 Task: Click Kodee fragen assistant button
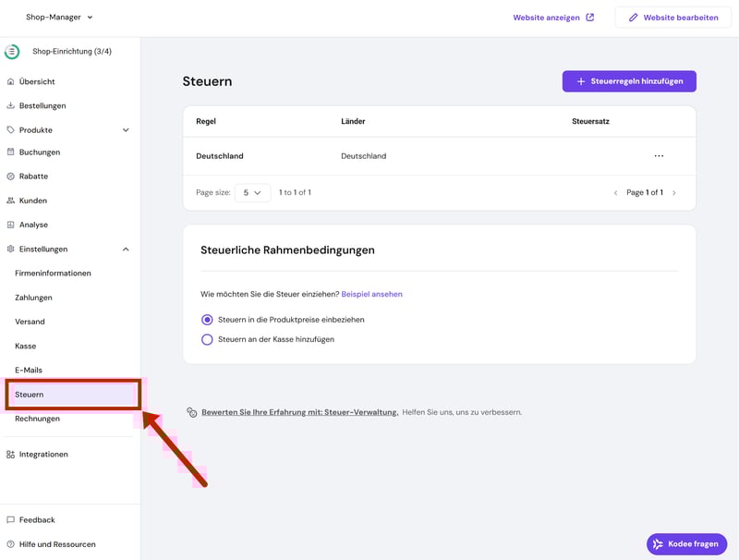pyautogui.click(x=686, y=543)
